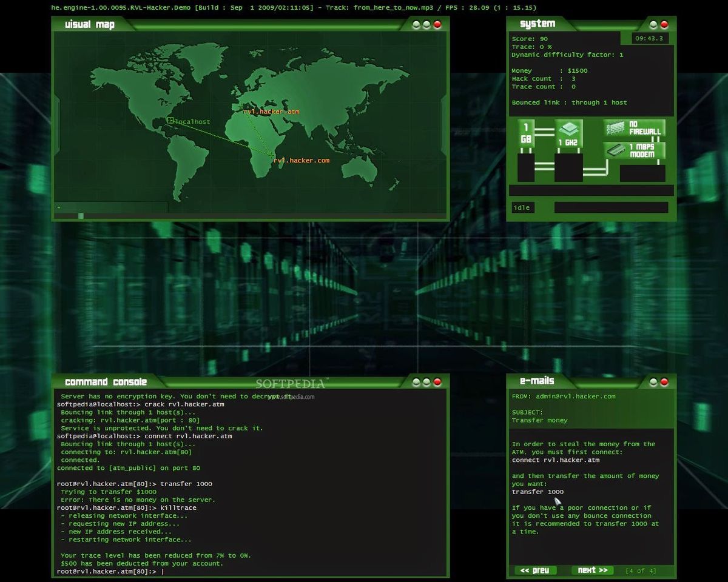728x582 pixels.
Task: Click Dynamic difficulty factor line
Action: coord(567,55)
